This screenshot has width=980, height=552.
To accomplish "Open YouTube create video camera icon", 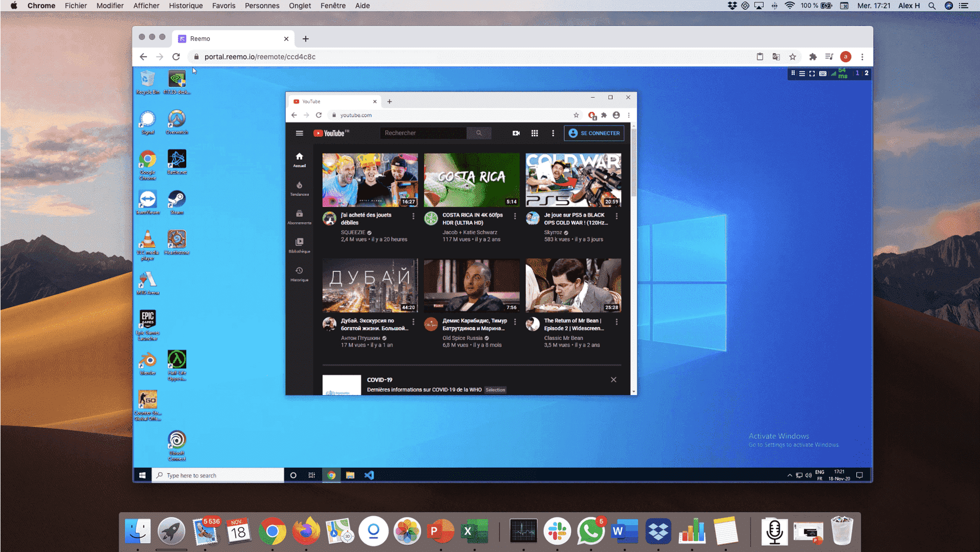I will (x=516, y=133).
